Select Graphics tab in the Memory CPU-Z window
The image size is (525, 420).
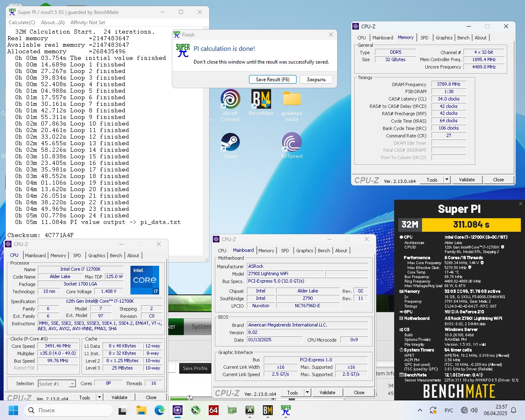pos(444,38)
